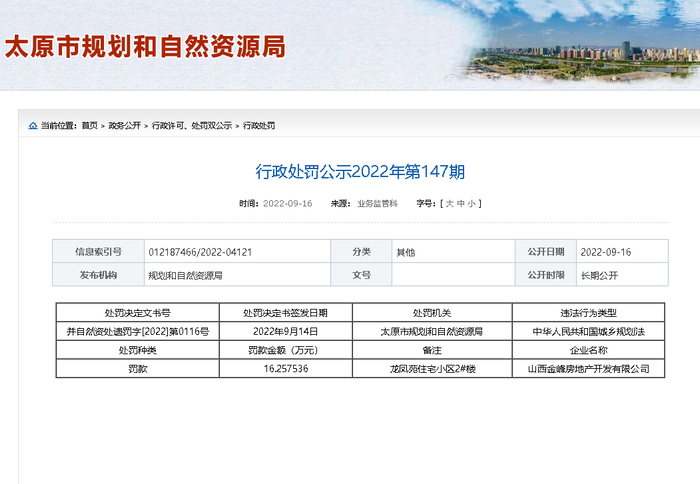700x484 pixels.
Task: Click the 备注 header cell
Action: coord(432,350)
